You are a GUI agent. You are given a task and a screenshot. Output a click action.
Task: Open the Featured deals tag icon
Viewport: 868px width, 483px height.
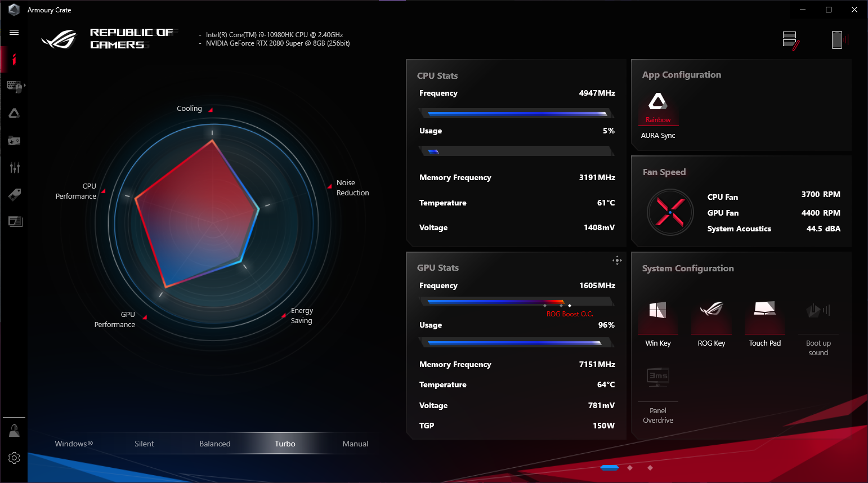[x=14, y=195]
